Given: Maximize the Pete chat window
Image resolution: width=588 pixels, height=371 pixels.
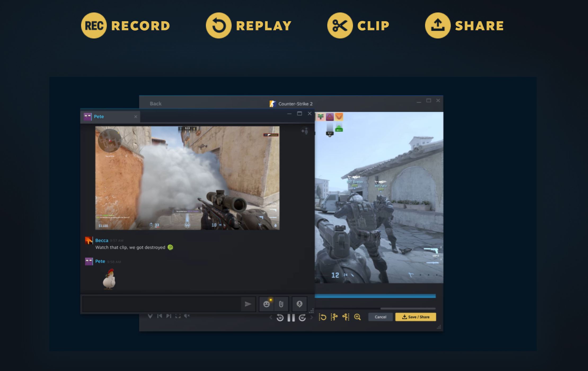Looking at the screenshot, I should point(299,114).
